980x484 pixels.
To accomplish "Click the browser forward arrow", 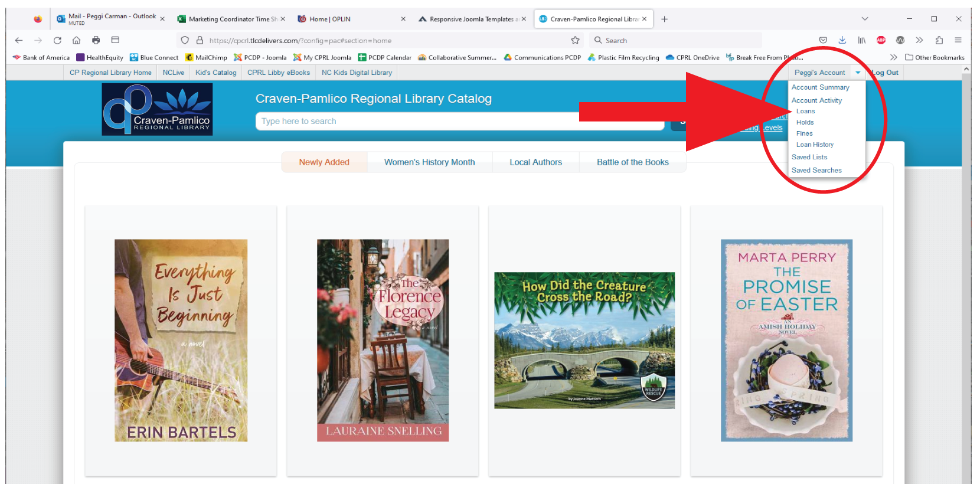I will tap(38, 40).
